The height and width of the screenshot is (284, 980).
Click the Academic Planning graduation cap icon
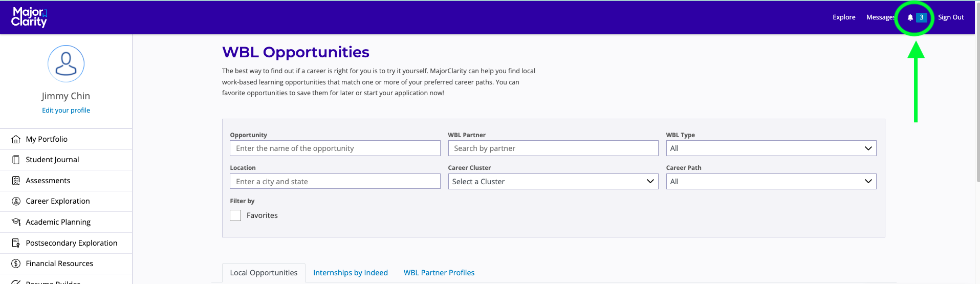[x=16, y=222]
